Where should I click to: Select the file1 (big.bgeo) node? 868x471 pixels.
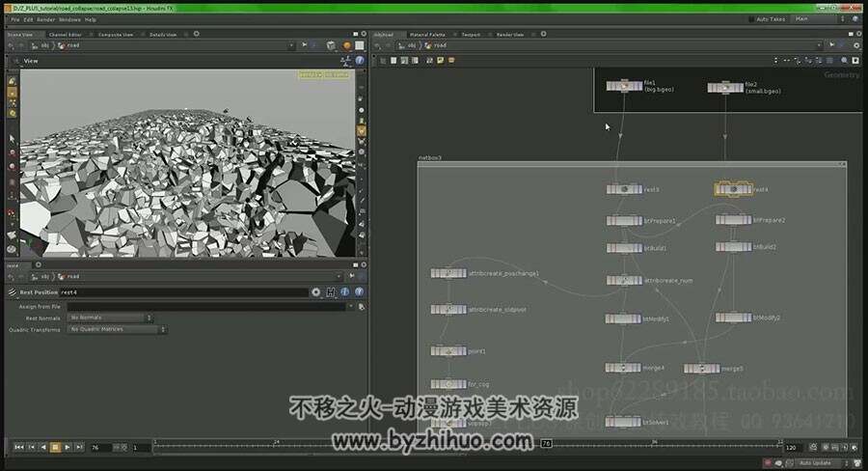pos(624,86)
